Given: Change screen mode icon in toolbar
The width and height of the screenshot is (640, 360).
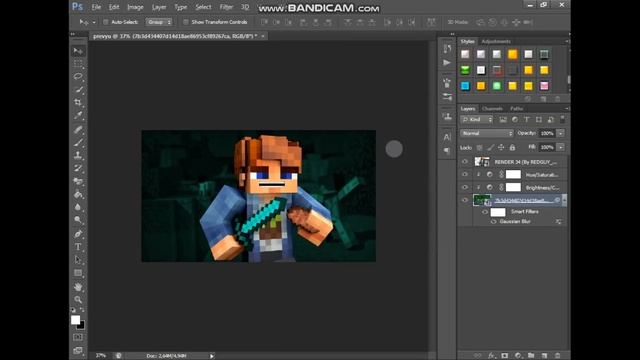Looking at the screenshot, I should [x=78, y=350].
